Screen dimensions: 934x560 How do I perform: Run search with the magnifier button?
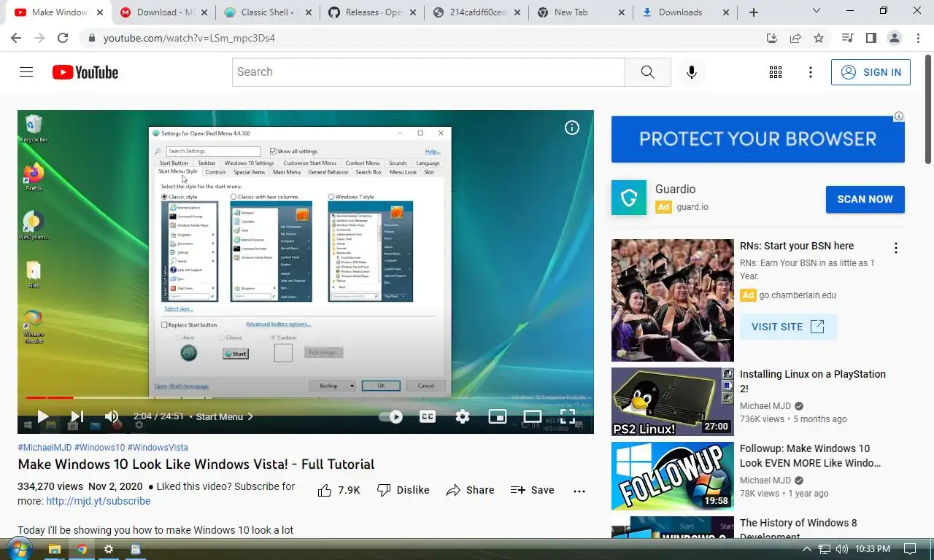(648, 72)
